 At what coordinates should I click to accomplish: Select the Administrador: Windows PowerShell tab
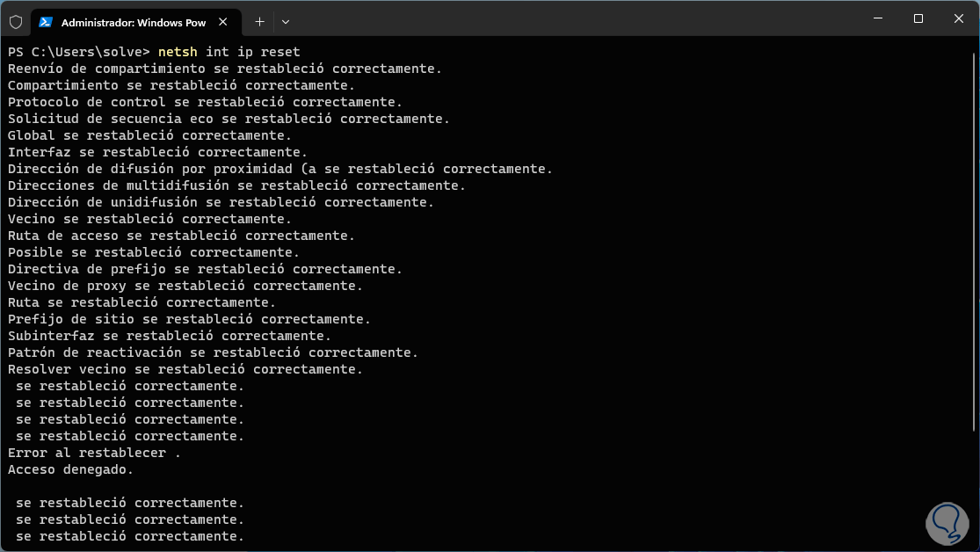point(132,21)
